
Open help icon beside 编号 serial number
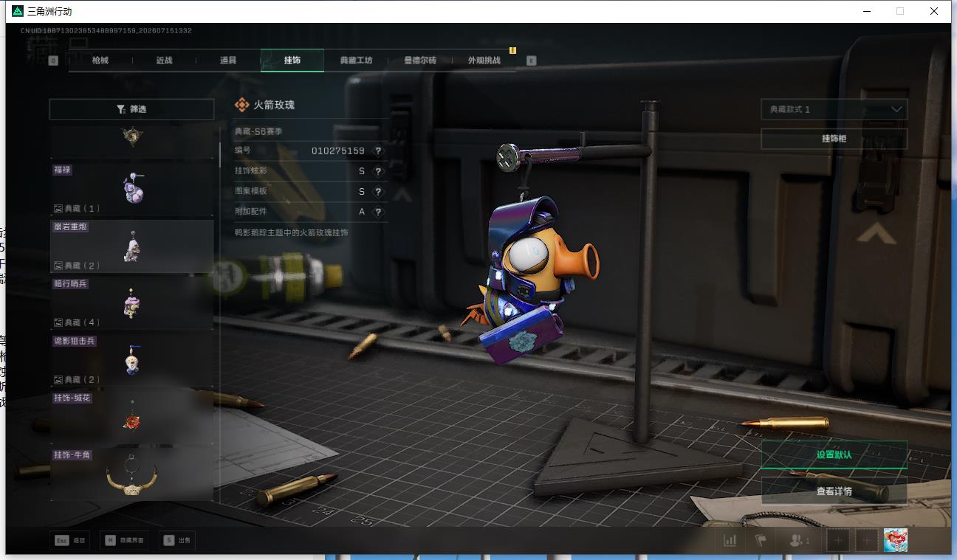(x=378, y=151)
